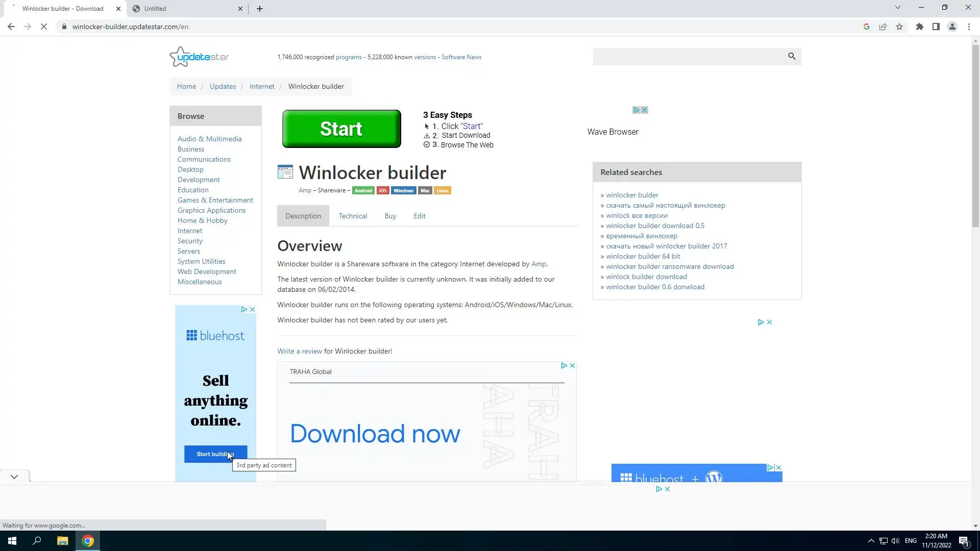
Task: Open Chrome side panel icon
Action: [x=936, y=27]
